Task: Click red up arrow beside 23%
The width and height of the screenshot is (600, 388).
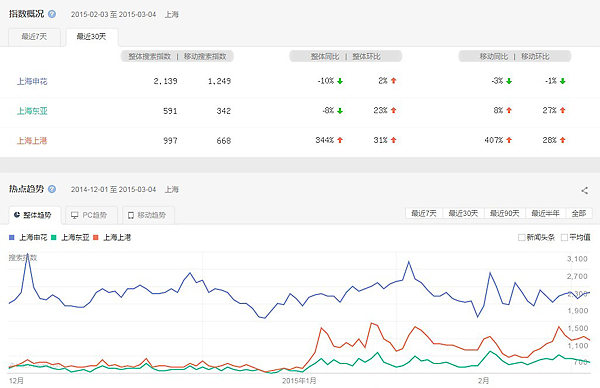Action: tap(393, 110)
